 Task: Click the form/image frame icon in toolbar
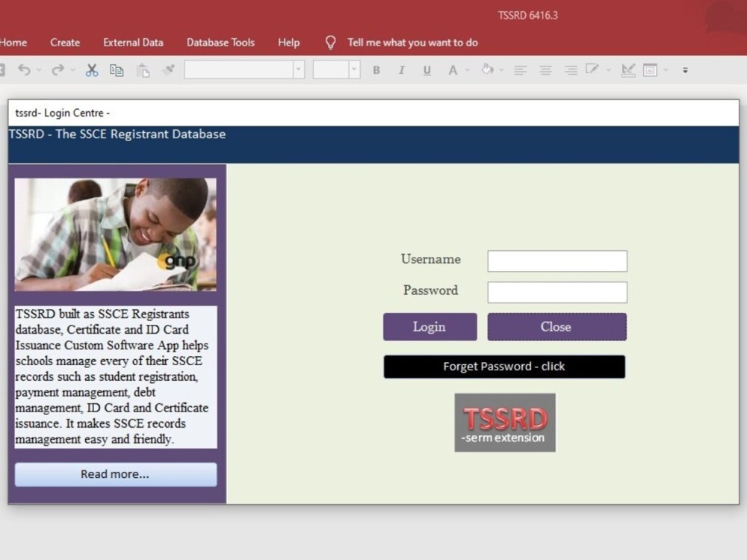click(x=651, y=70)
